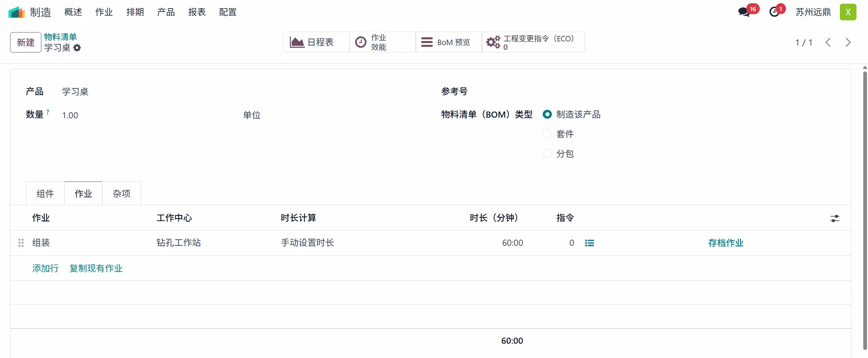Open the 报表 menu
868x358 pixels.
197,12
